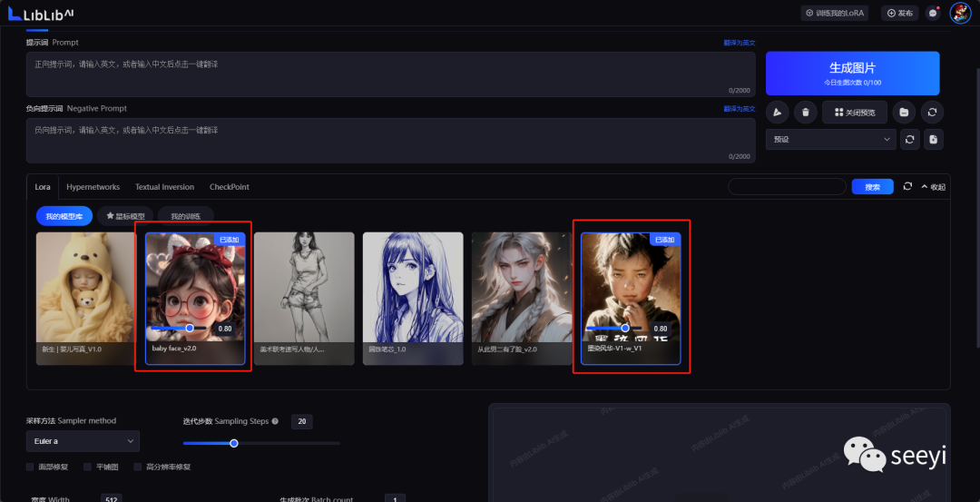Open the user avatar profile icon
Image resolution: width=980 pixels, height=502 pixels.
pyautogui.click(x=960, y=13)
